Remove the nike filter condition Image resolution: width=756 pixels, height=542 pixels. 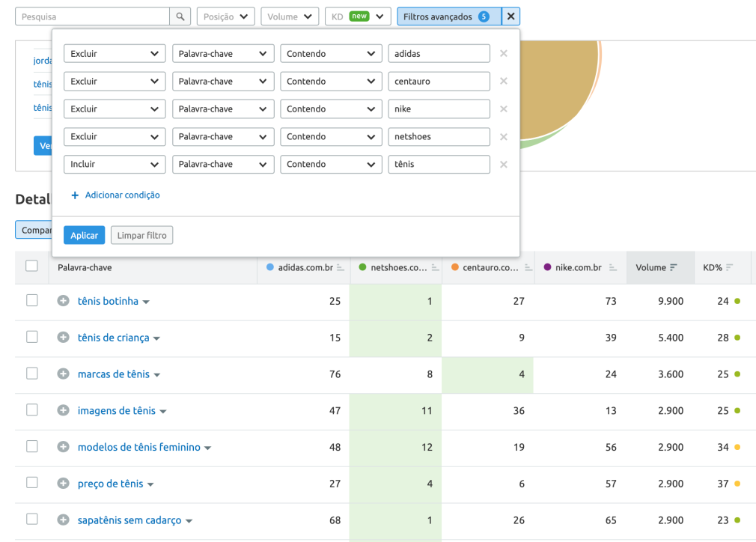(x=503, y=109)
